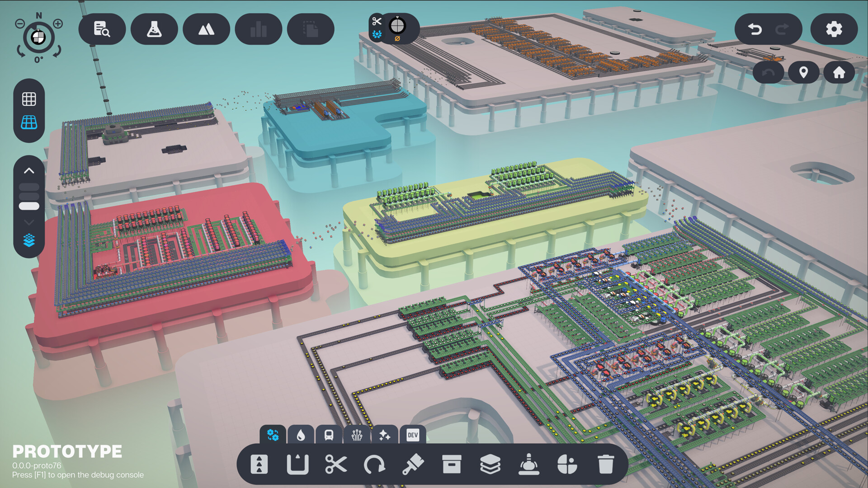Move down one layer with chevron
The height and width of the screenshot is (488, 868).
(x=29, y=222)
